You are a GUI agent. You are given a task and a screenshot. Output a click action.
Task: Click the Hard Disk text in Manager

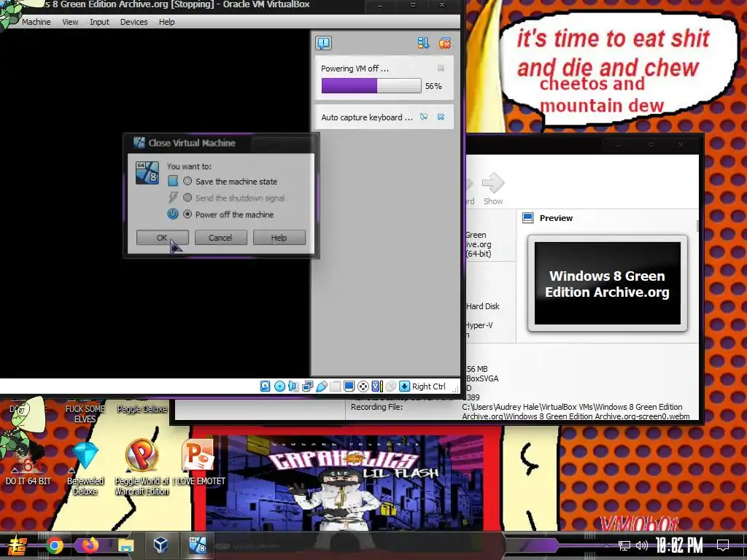tap(483, 306)
